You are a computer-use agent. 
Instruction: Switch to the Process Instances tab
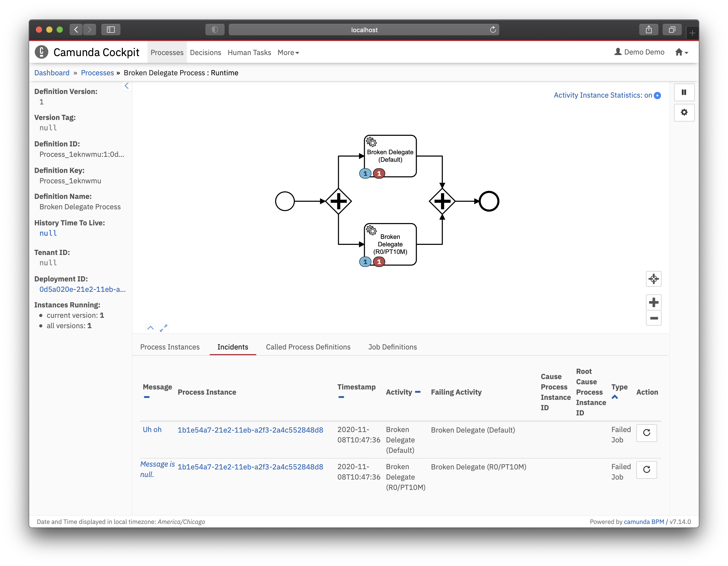click(170, 347)
